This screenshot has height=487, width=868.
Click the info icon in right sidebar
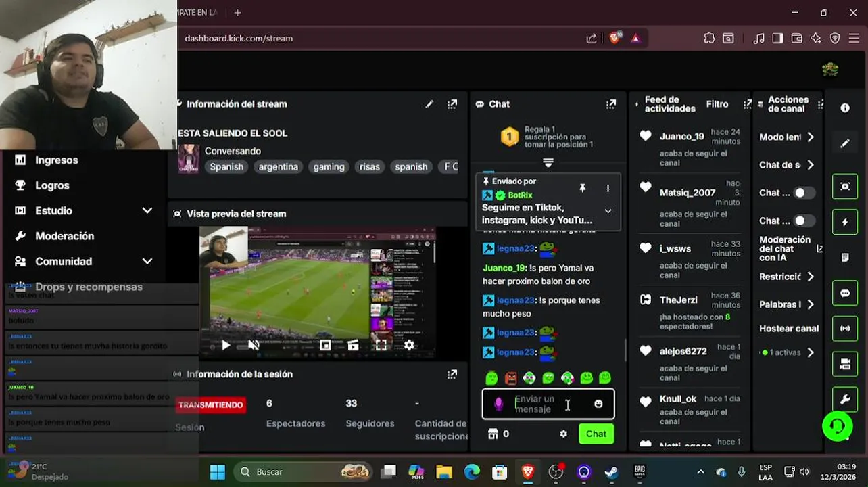click(845, 108)
